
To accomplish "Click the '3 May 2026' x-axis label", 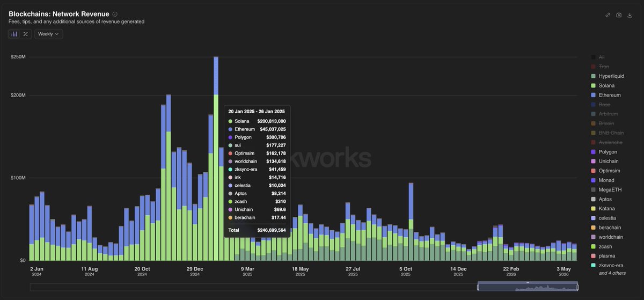I will click(x=564, y=271).
